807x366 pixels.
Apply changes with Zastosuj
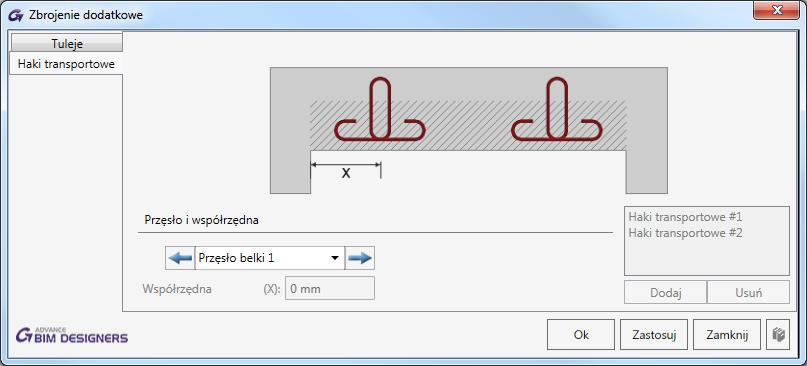pyautogui.click(x=654, y=335)
